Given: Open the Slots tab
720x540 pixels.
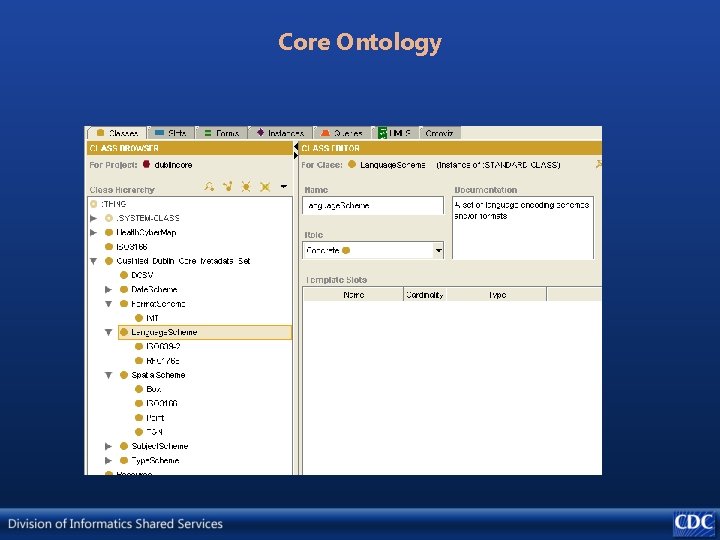Looking at the screenshot, I should pos(171,133).
